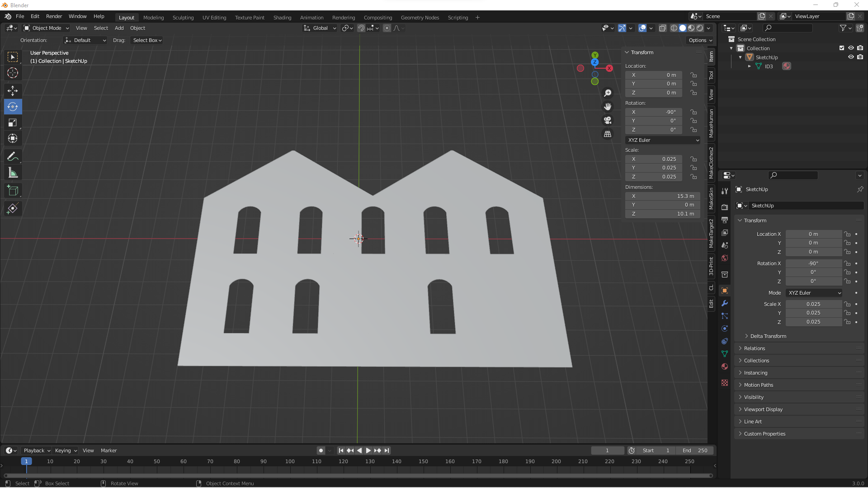Click the Dimensions X value field

tap(663, 196)
